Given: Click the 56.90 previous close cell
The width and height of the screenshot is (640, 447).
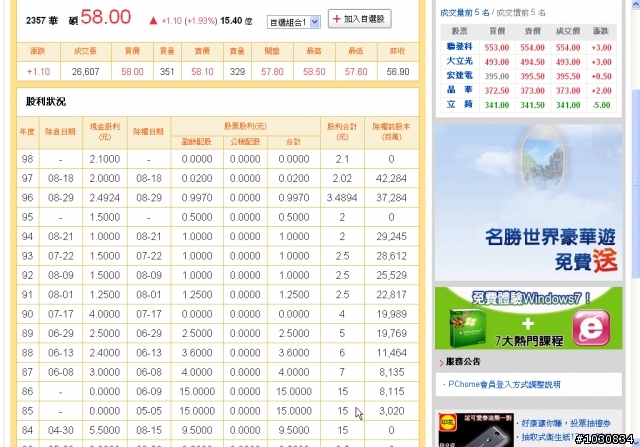Looking at the screenshot, I should click(398, 72).
